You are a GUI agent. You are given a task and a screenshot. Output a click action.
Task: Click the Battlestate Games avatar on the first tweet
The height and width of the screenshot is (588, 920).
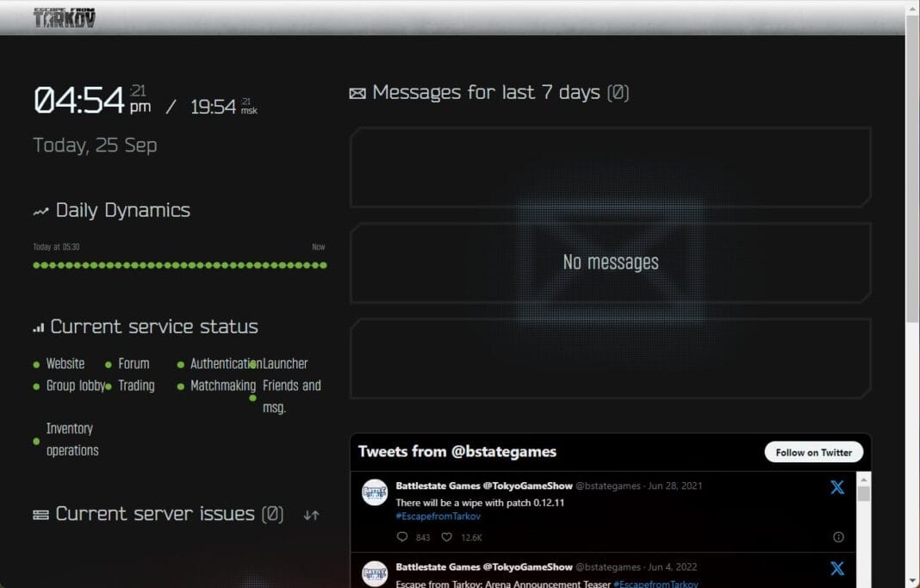374,492
